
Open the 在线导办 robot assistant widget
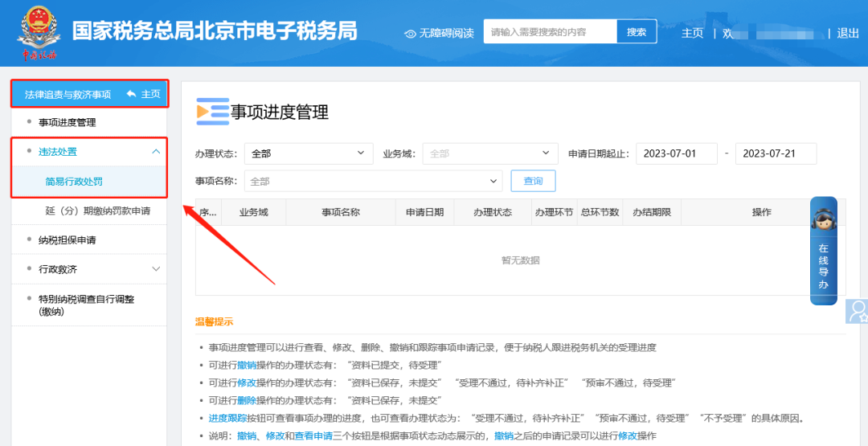[823, 251]
